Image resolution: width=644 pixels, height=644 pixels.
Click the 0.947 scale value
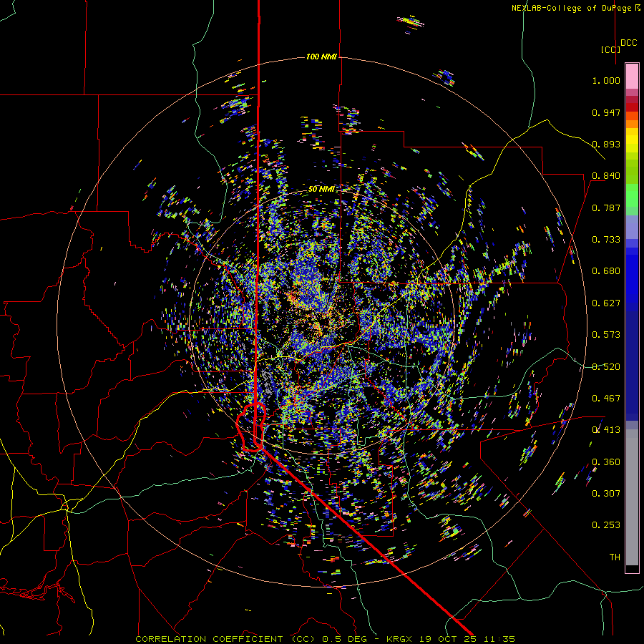click(606, 112)
